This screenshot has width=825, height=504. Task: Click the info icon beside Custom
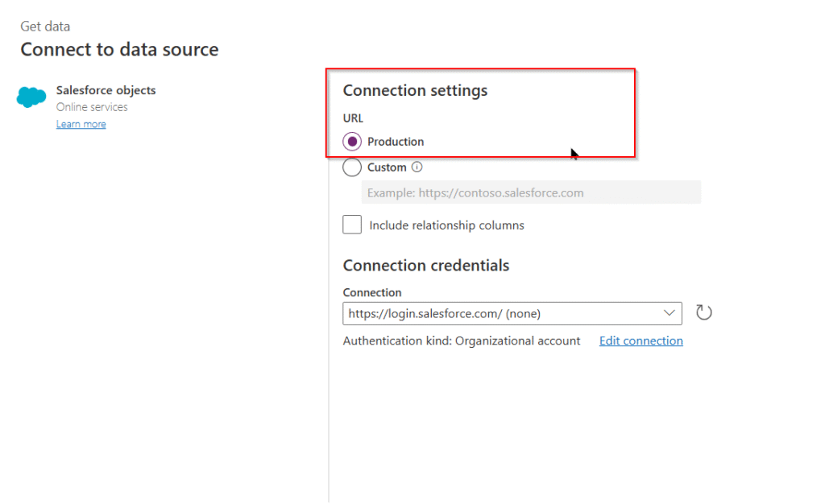(x=417, y=167)
